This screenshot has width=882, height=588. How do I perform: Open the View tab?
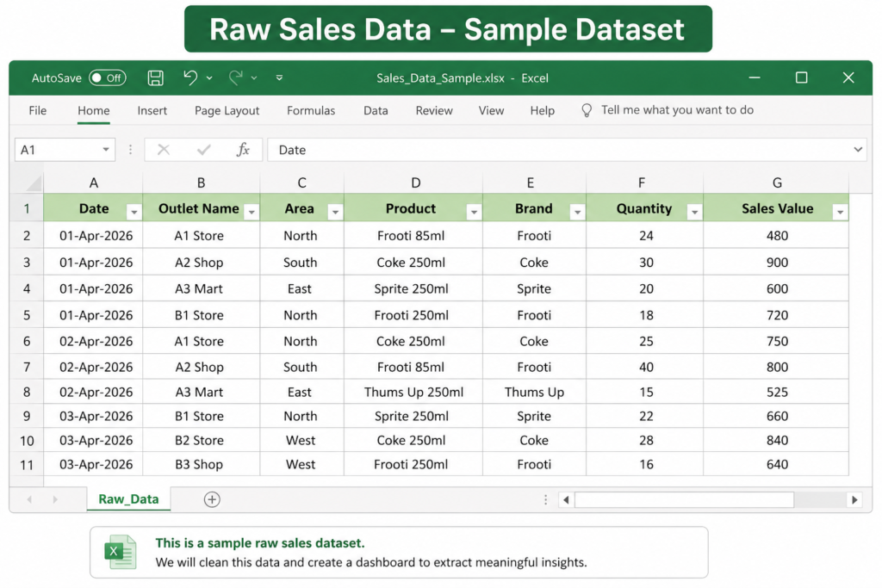491,110
